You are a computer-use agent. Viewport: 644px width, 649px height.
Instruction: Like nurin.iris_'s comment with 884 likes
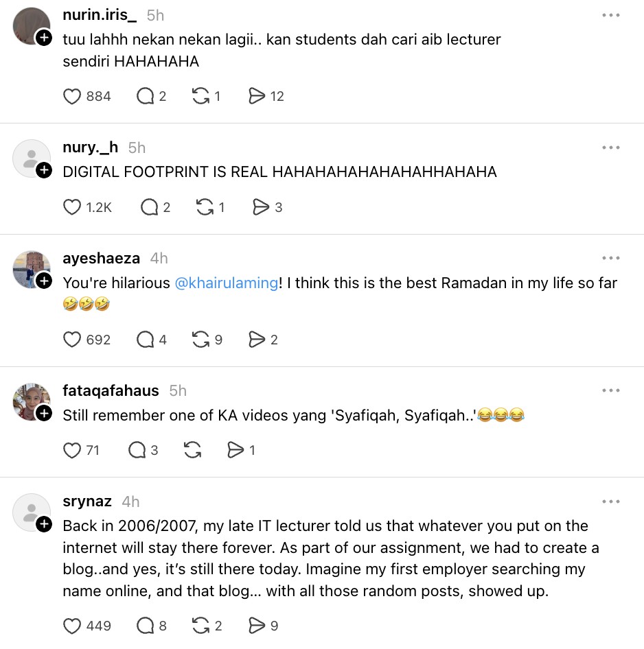pyautogui.click(x=72, y=97)
